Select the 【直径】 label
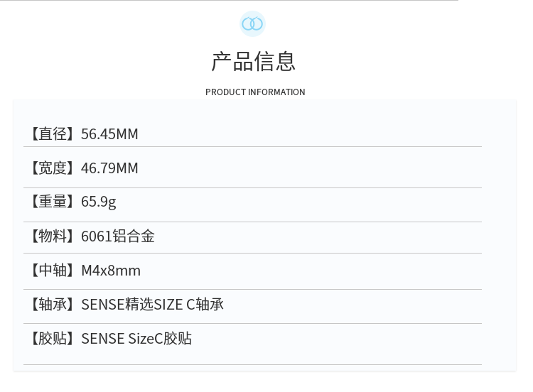Image resolution: width=533 pixels, height=392 pixels. click(53, 134)
